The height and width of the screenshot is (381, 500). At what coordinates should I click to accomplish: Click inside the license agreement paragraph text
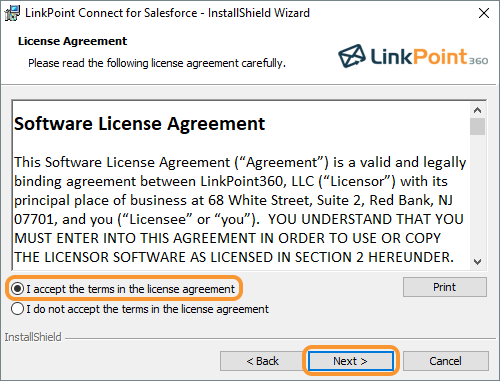click(x=239, y=210)
